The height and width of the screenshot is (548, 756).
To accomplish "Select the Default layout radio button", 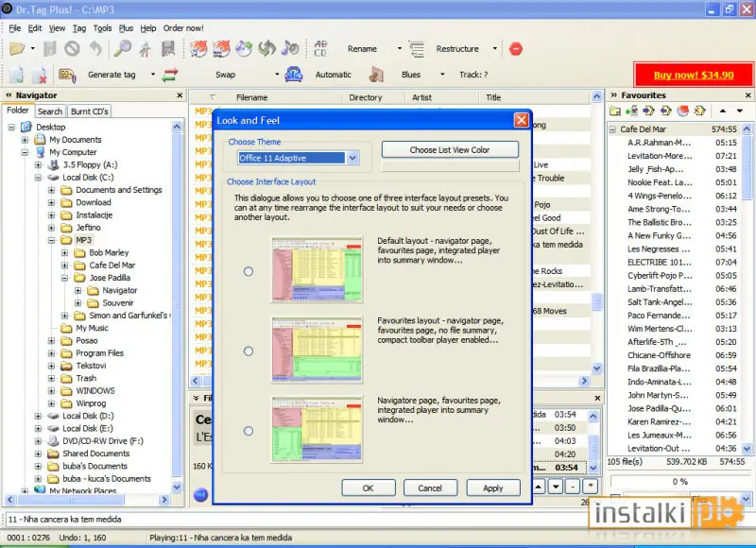I will point(249,271).
